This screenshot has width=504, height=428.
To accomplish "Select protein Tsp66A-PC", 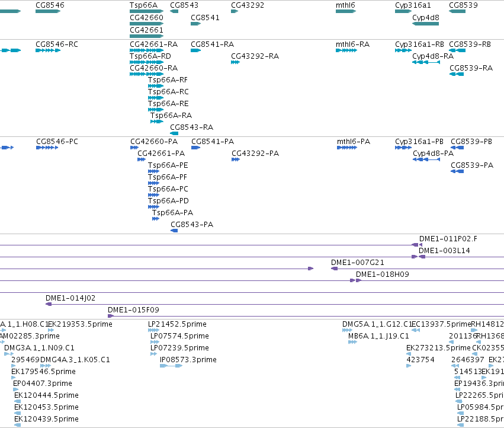I will point(153,195).
